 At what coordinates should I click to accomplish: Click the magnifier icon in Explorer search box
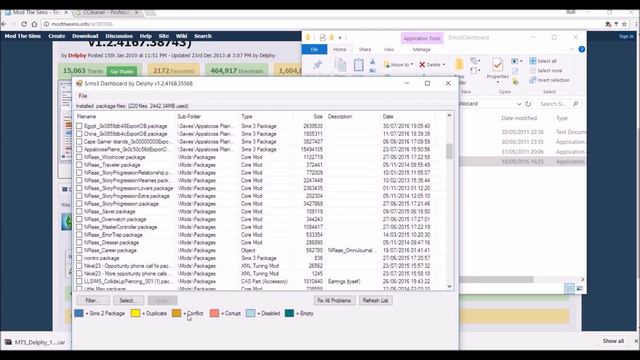[x=576, y=104]
